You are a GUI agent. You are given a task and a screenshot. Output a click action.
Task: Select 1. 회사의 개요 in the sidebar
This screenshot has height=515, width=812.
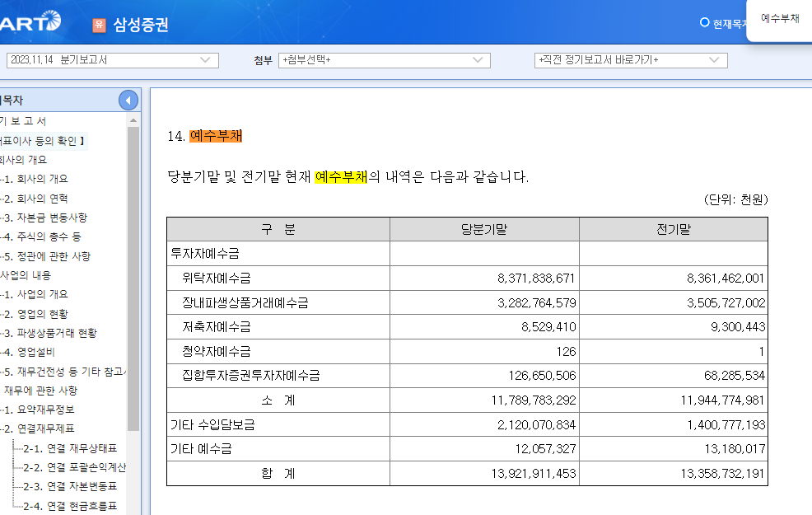click(37, 178)
